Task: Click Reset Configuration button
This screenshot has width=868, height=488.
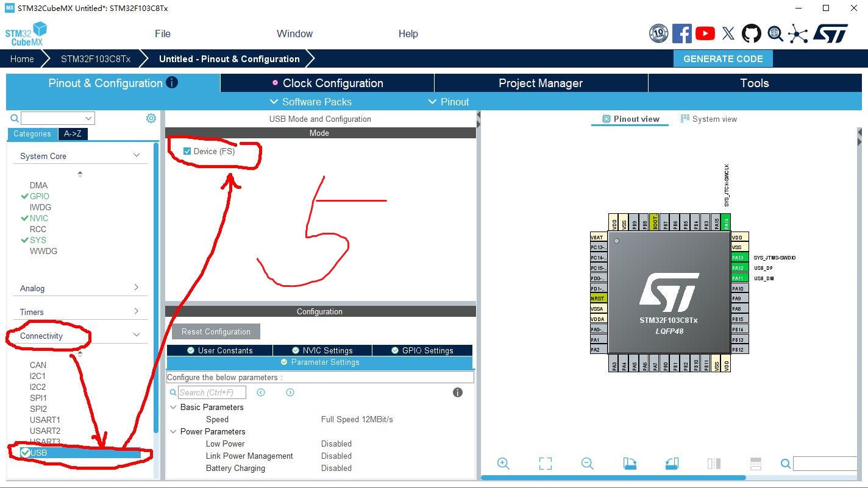Action: [216, 331]
